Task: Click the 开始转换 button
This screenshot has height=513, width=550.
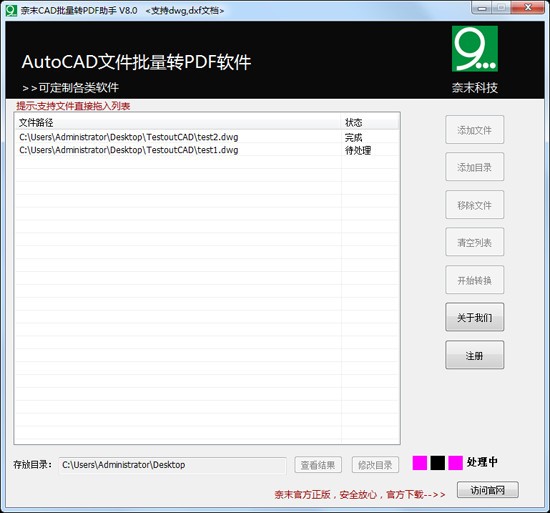Action: coord(475,280)
